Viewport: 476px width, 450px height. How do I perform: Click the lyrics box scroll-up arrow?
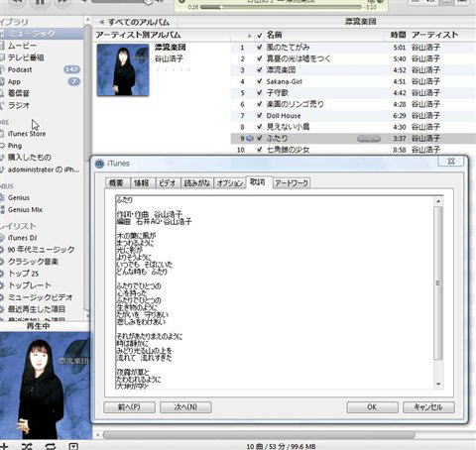(438, 201)
